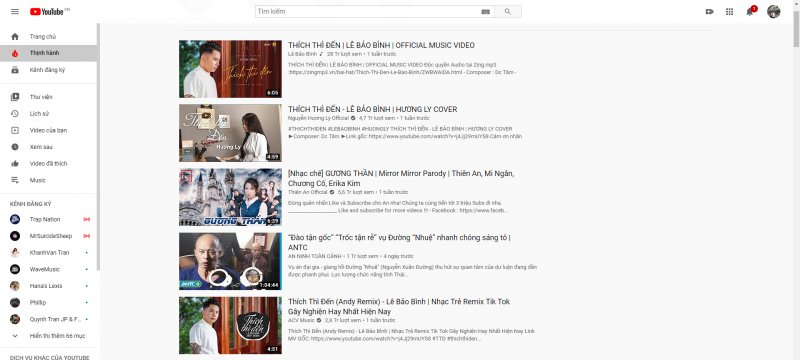Open the Video của bạn menu entry

tap(48, 130)
